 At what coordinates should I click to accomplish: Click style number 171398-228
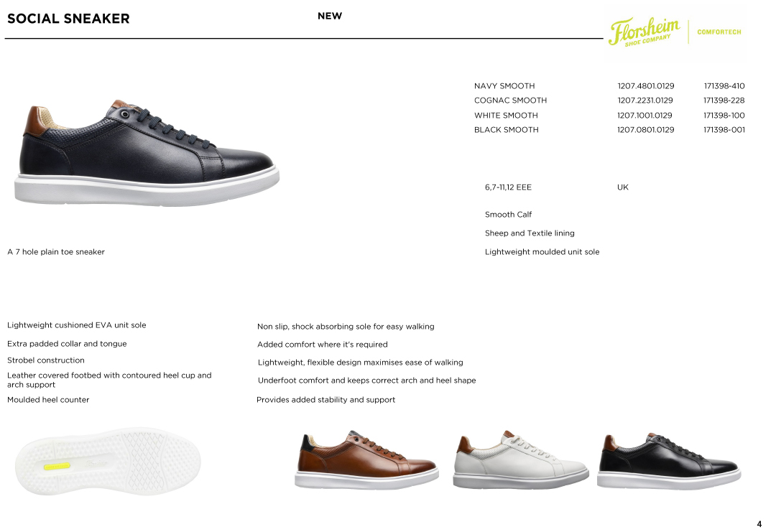coord(724,101)
